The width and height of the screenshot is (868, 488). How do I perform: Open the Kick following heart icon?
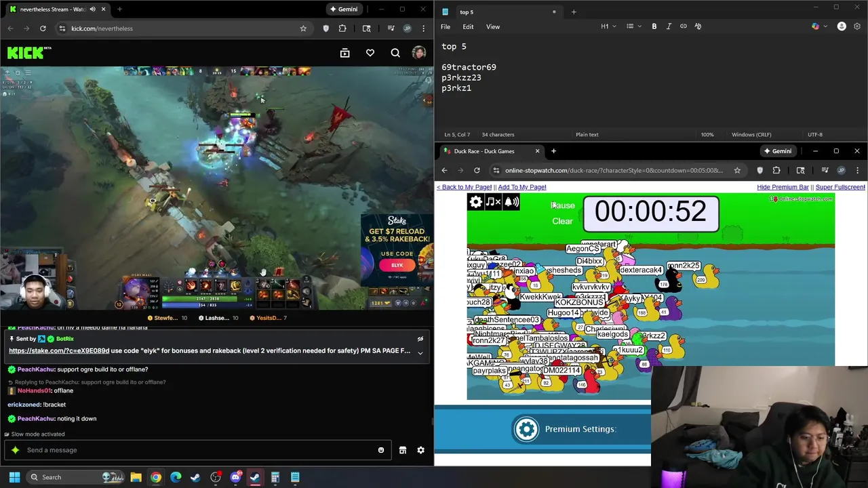[x=370, y=53]
